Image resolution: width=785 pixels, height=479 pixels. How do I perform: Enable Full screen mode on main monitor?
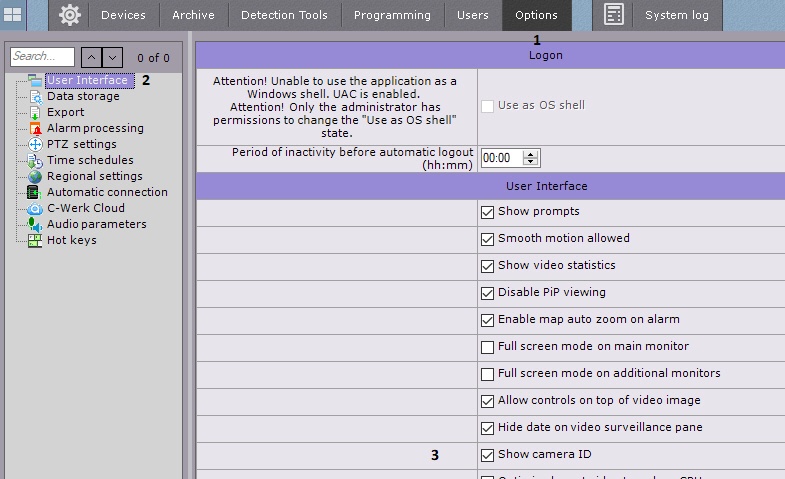click(x=488, y=347)
